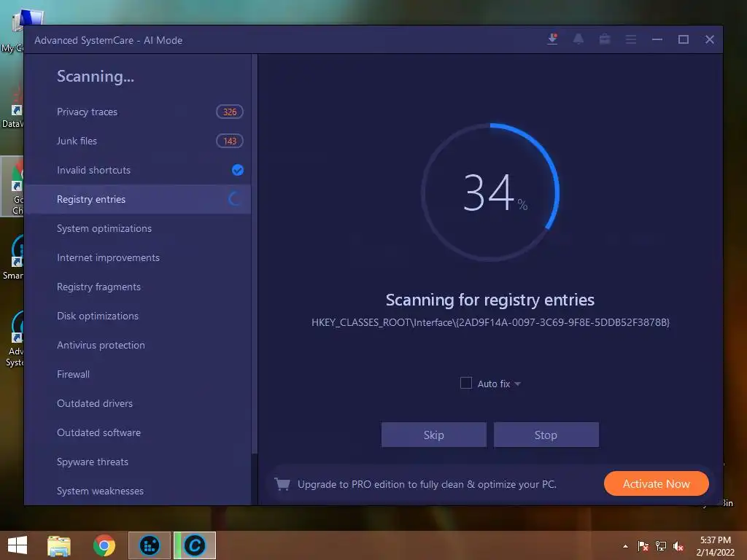Screen dimensions: 747x560
Task: Select Outdated software item
Action: pos(137,432)
